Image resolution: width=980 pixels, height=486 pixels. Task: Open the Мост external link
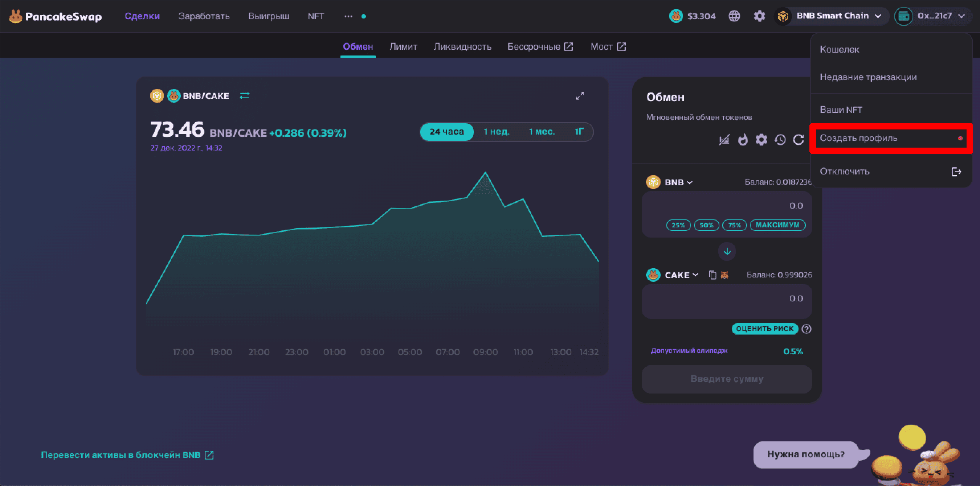point(608,47)
